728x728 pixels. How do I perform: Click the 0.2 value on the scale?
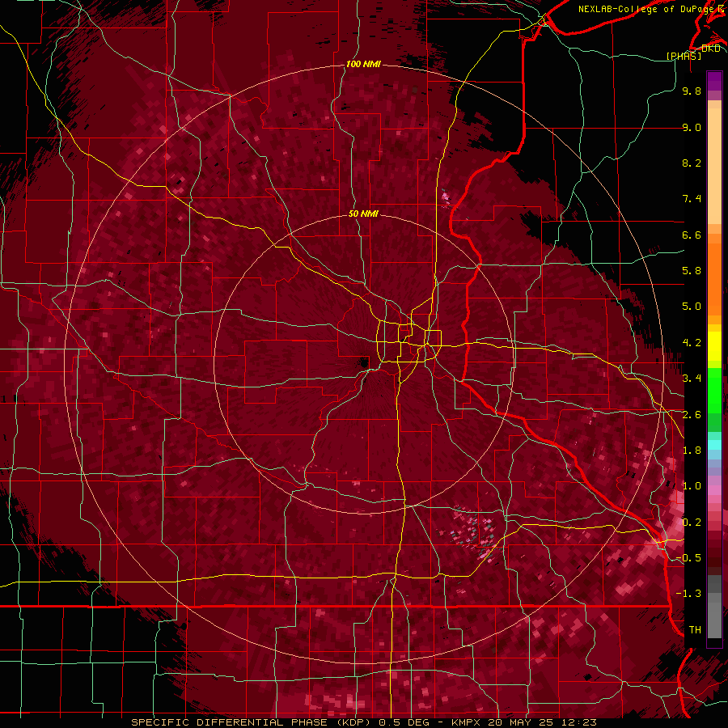[x=692, y=523]
